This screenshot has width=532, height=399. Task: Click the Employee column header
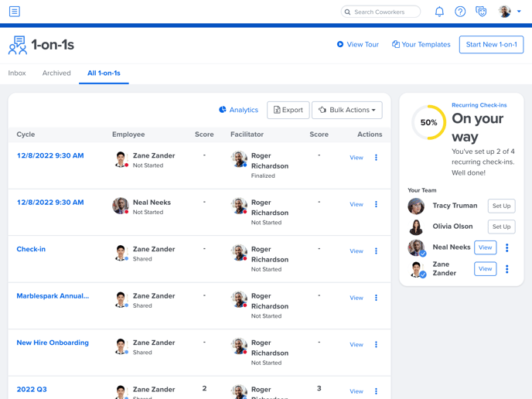(128, 135)
